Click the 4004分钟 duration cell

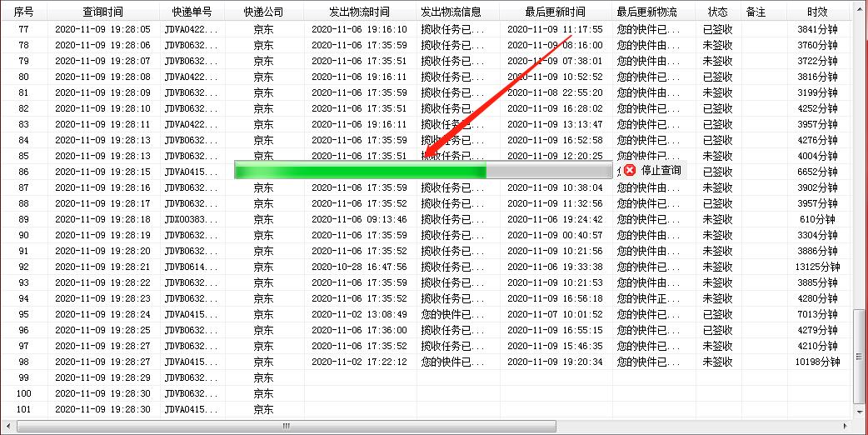click(x=818, y=156)
